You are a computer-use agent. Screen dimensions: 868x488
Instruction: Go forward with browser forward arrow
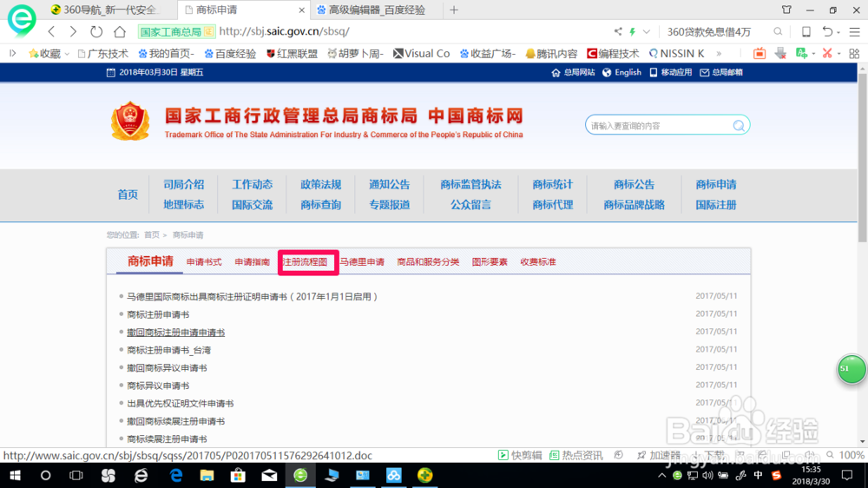click(73, 31)
